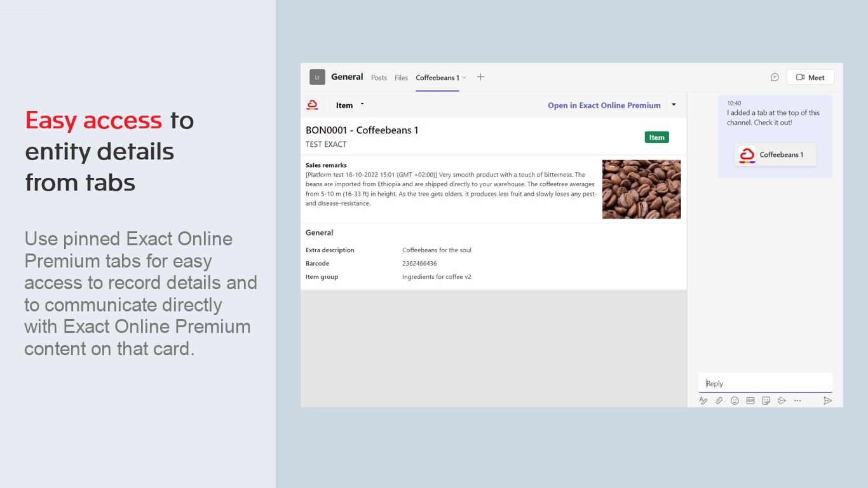Open dropdown next to Open in Exact Online Premium
Viewport: 868px width, 488px height.
coord(674,105)
